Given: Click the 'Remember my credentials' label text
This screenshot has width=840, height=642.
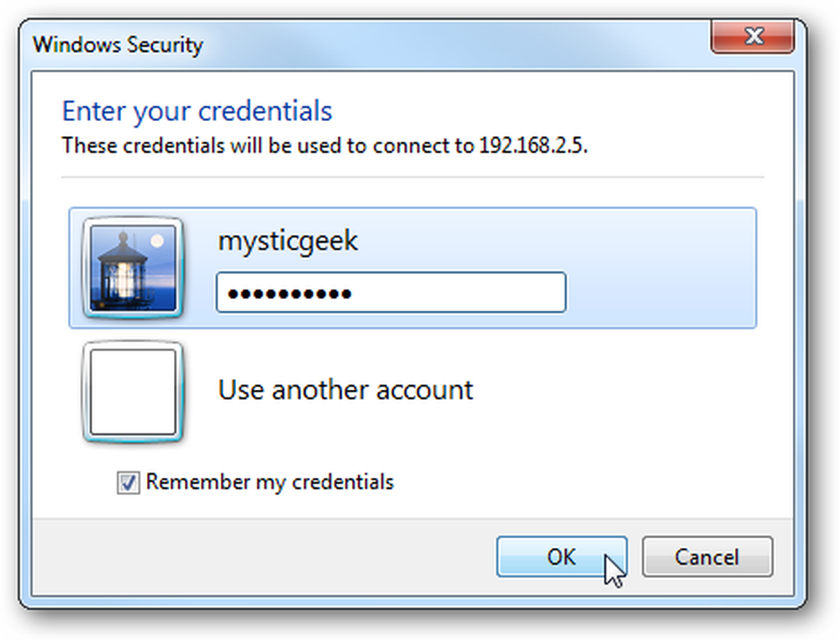Looking at the screenshot, I should pos(270,482).
